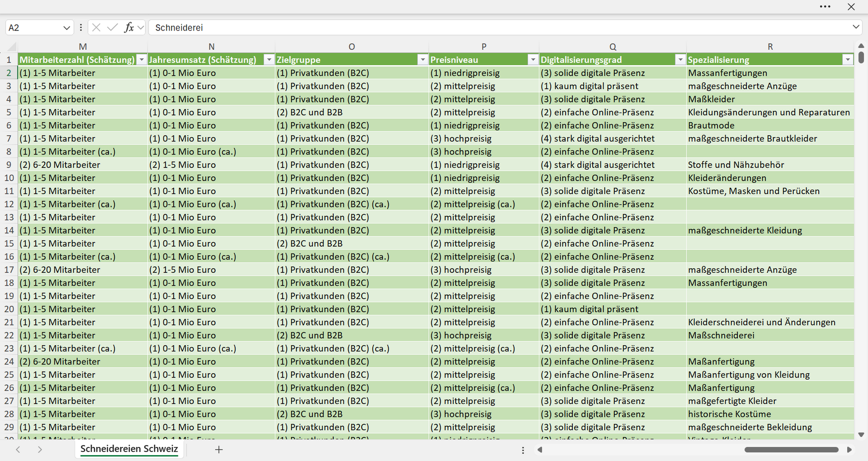Open the three-dots more options menu
The image size is (868, 461).
coord(825,7)
